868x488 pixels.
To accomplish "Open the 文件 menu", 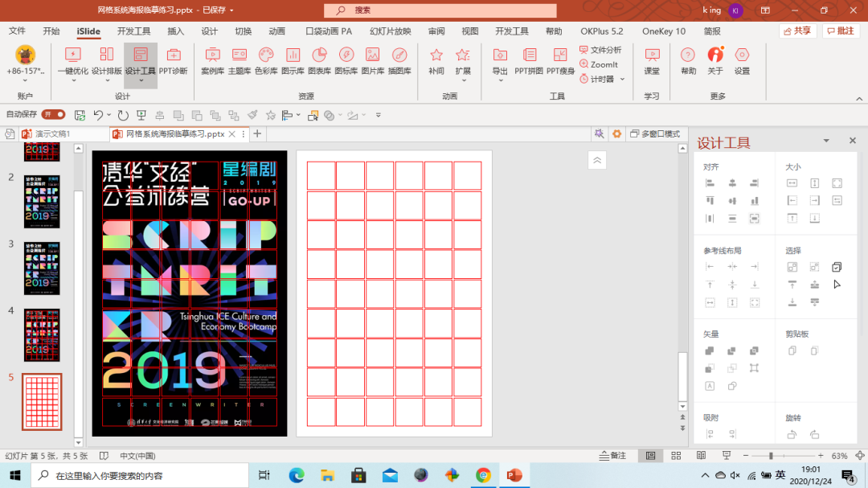I will tap(17, 31).
